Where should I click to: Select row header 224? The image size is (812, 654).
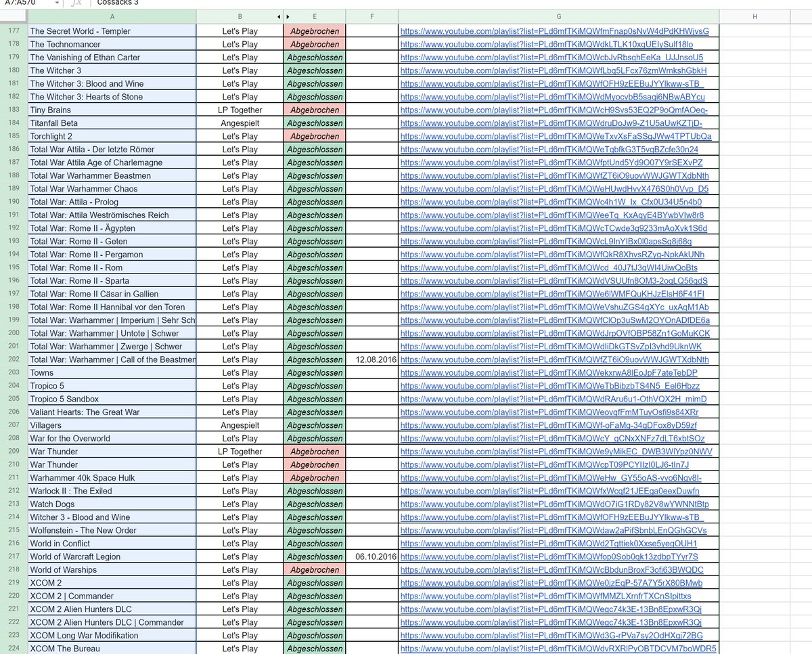[14, 648]
